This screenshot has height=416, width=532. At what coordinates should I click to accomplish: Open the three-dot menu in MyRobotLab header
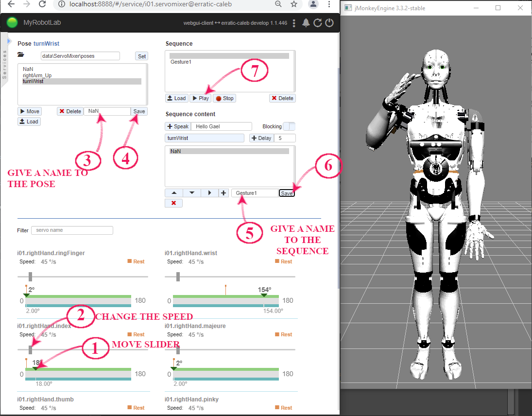pyautogui.click(x=294, y=23)
